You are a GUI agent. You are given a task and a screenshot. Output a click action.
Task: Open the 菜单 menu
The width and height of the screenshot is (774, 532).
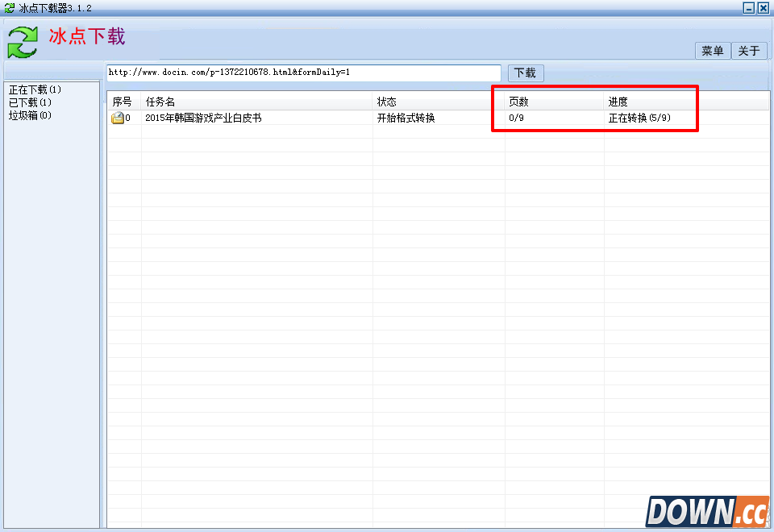pos(712,51)
